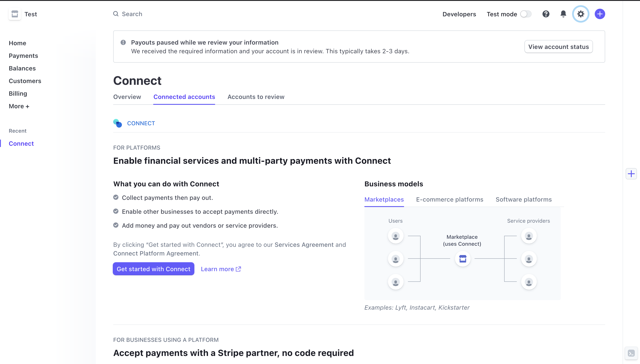Click the floating plus icon on right edge
Viewport: 640px width, 364px height.
pyautogui.click(x=632, y=174)
